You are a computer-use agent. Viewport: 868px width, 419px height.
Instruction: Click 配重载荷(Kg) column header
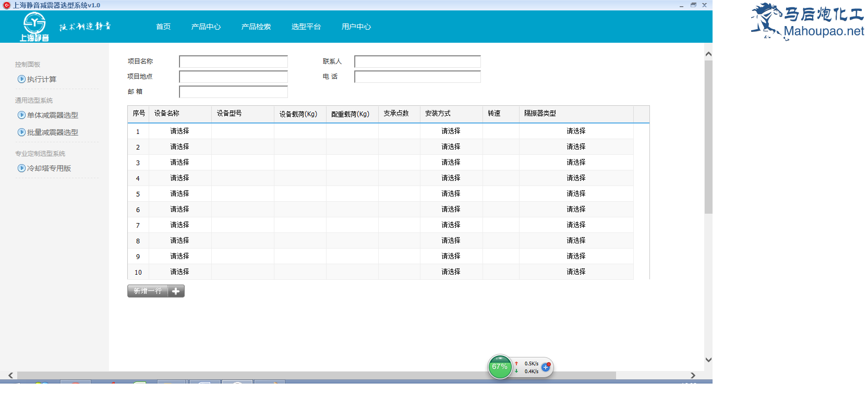point(352,114)
